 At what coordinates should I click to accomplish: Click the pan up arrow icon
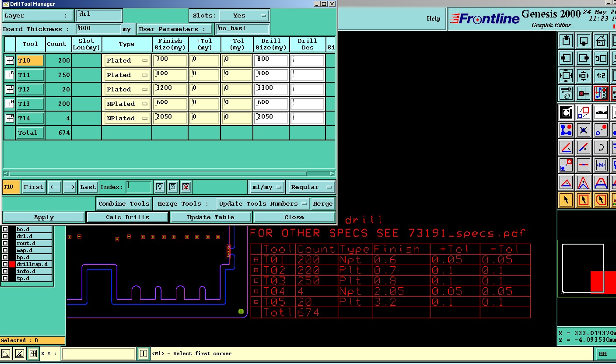point(566,41)
